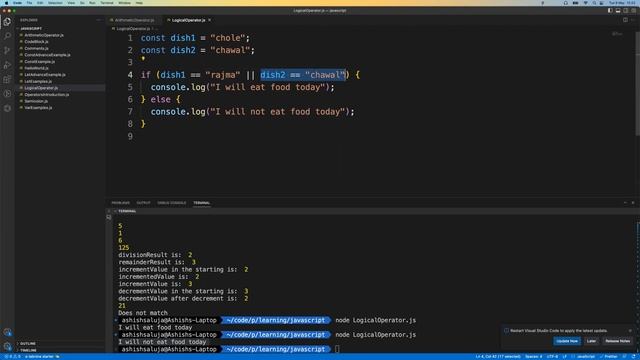Click LogicalOperator.js breadcrumb above editor
This screenshot has width=640, height=360.
click(x=133, y=29)
